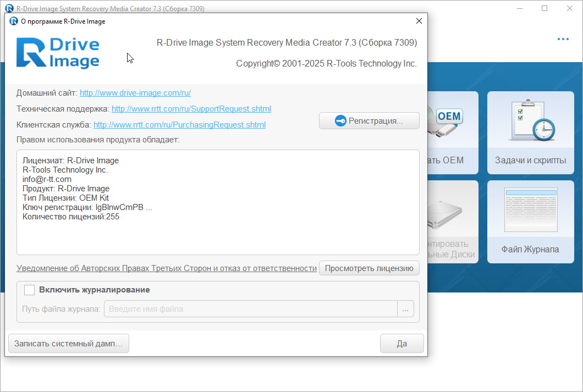Click the 'Количество лицензий:255' line
The image size is (583, 392).
tap(71, 217)
